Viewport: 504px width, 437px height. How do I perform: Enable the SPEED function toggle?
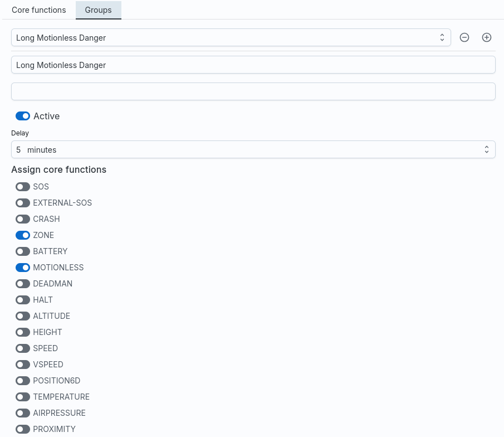23,348
